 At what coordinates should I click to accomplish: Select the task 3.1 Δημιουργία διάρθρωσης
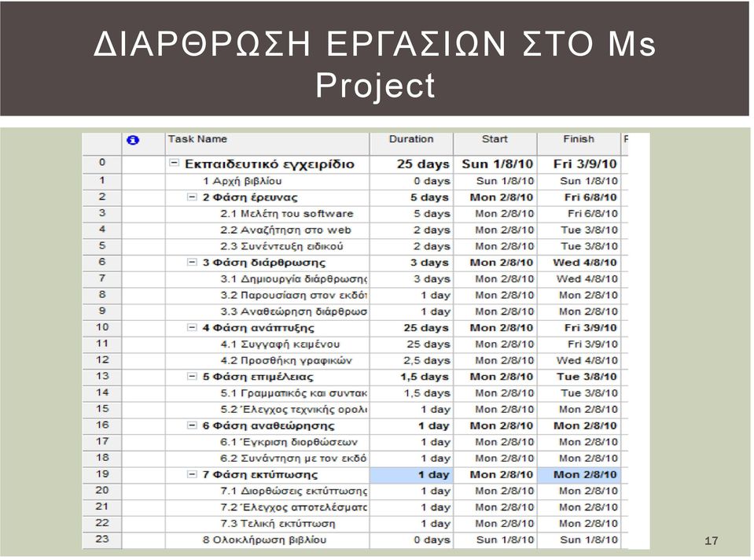click(294, 279)
